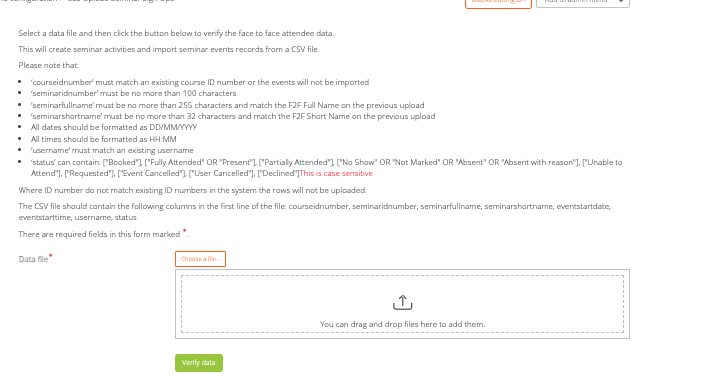Click the drag and drop files area

(402, 304)
